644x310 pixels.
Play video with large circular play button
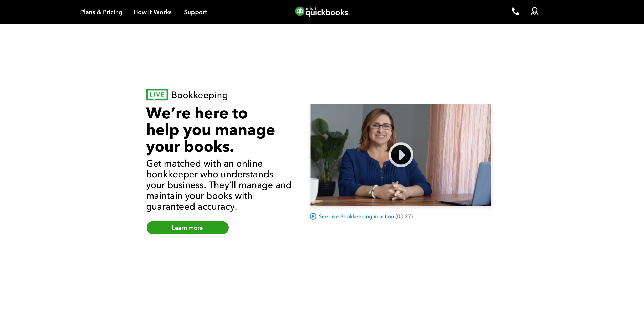(x=401, y=155)
